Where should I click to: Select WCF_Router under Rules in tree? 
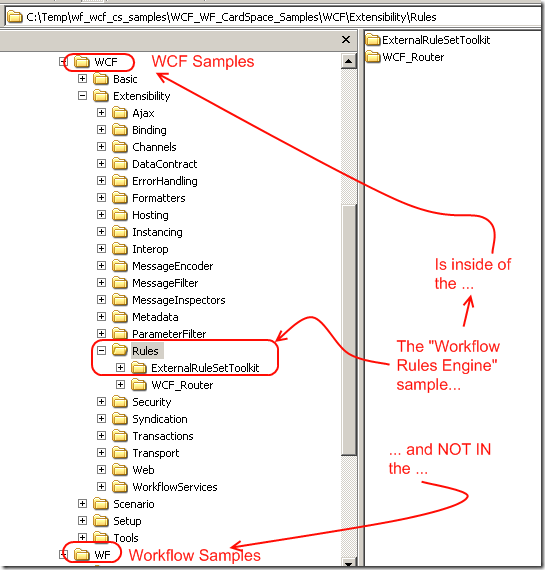182,385
